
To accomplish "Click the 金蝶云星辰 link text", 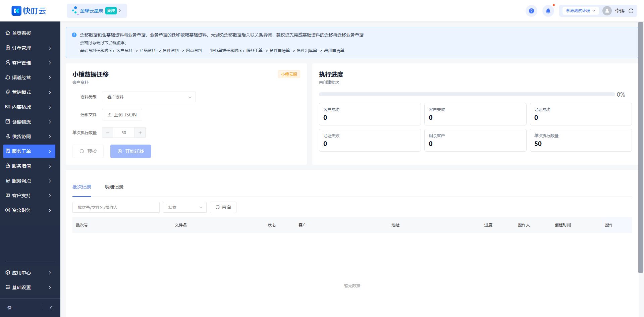I will click(92, 11).
